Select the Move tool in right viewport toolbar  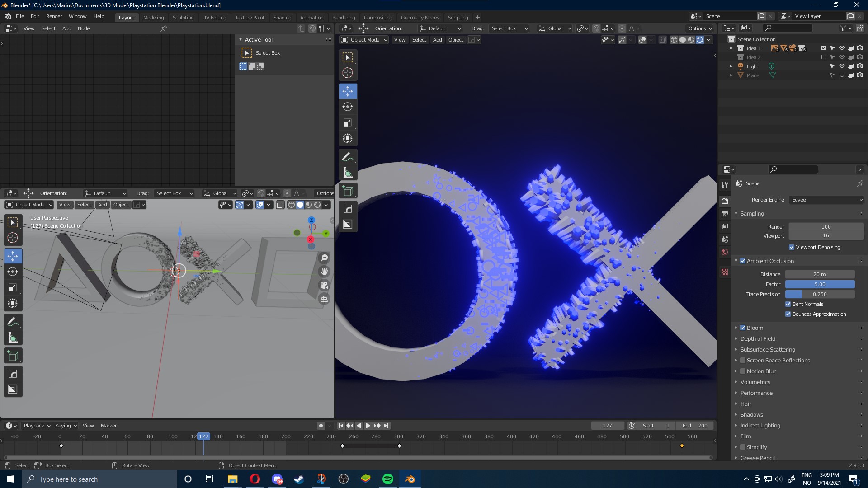(x=348, y=91)
